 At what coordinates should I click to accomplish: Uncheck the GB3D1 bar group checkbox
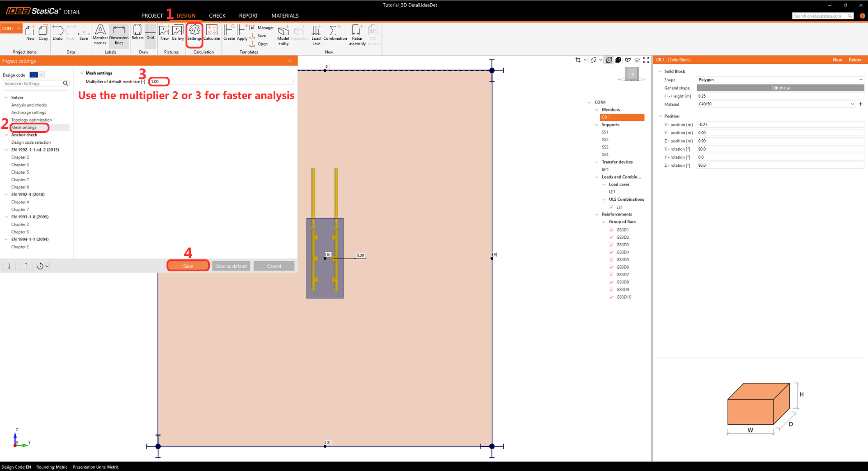point(611,230)
